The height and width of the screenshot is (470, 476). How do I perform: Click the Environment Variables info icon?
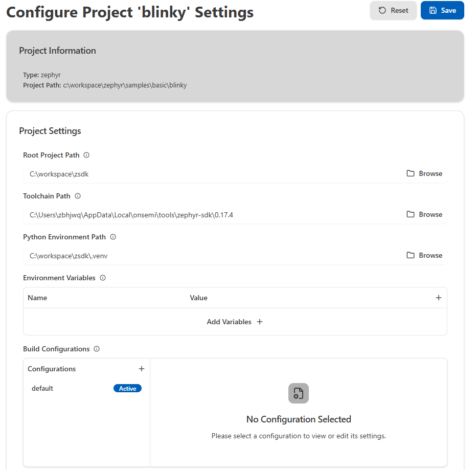point(103,278)
